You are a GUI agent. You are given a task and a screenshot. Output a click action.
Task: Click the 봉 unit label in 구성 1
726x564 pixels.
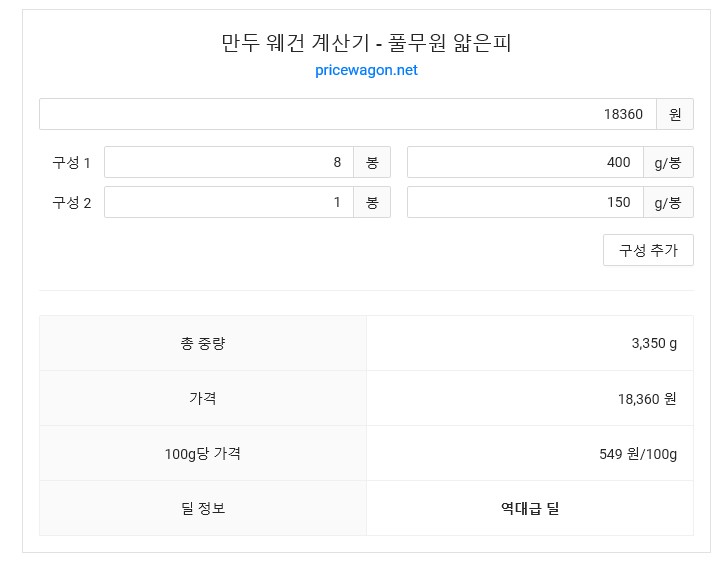372,162
